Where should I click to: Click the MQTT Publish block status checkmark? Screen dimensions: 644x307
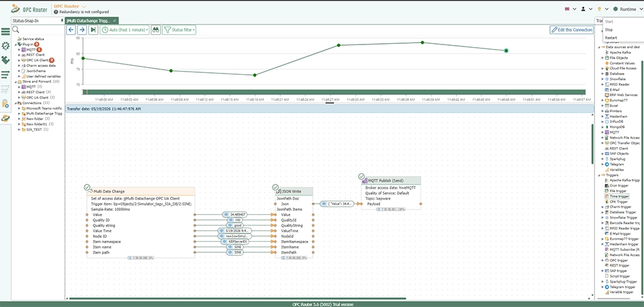[361, 177]
